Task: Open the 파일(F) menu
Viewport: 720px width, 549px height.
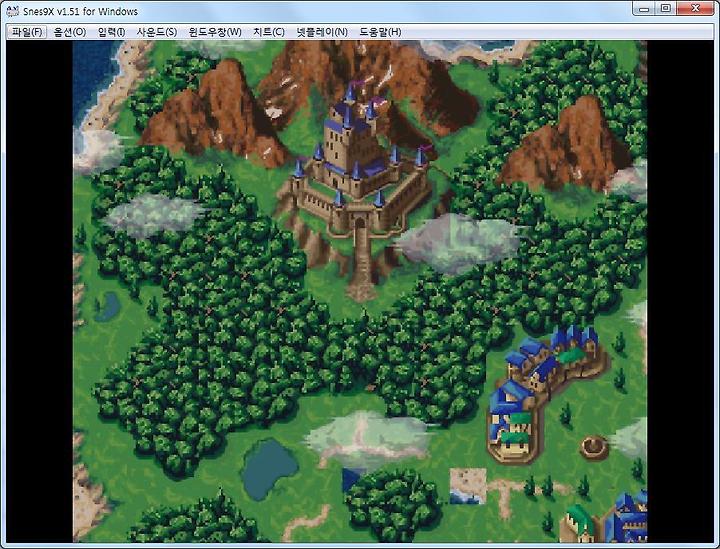Action: coord(27,32)
